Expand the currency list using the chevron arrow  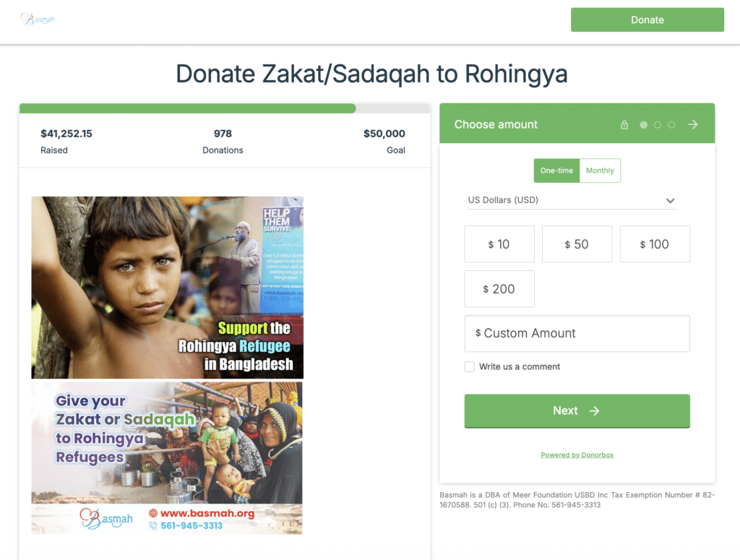tap(670, 200)
